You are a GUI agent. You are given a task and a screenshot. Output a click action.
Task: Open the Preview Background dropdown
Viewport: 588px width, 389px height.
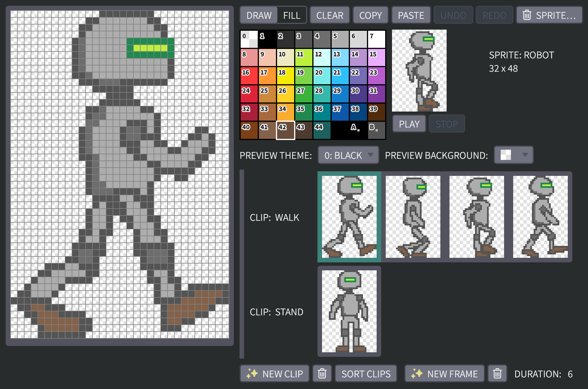pyautogui.click(x=513, y=155)
